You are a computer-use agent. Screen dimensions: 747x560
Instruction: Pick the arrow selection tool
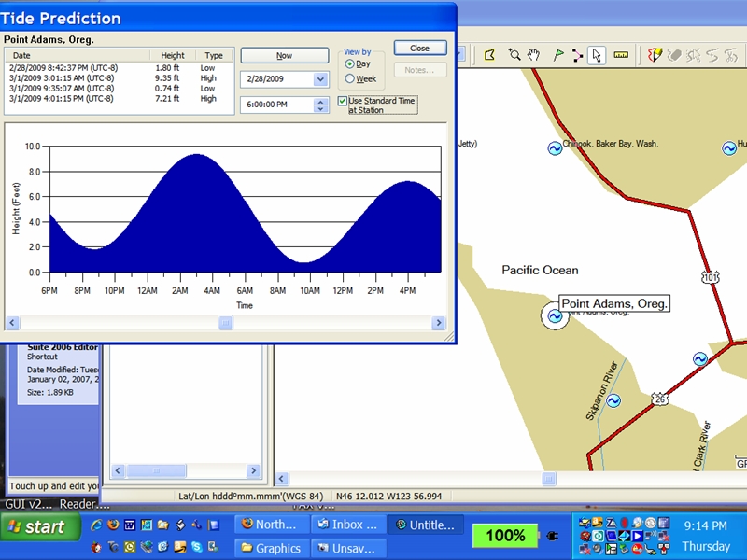[598, 56]
